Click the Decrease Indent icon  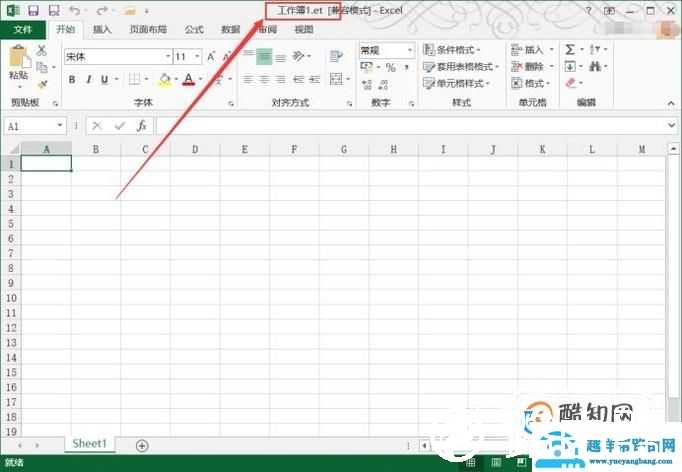(298, 79)
